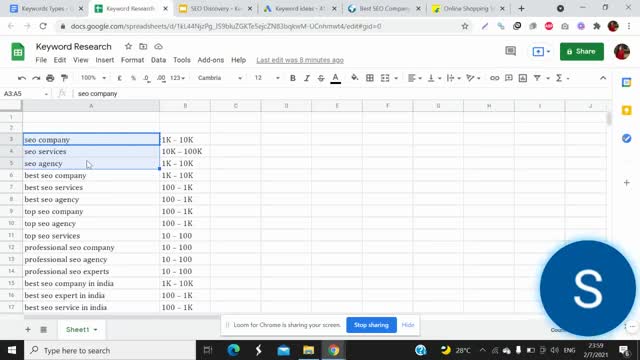The height and width of the screenshot is (360, 640).
Task: Open Calendar side panel icon
Action: (627, 83)
